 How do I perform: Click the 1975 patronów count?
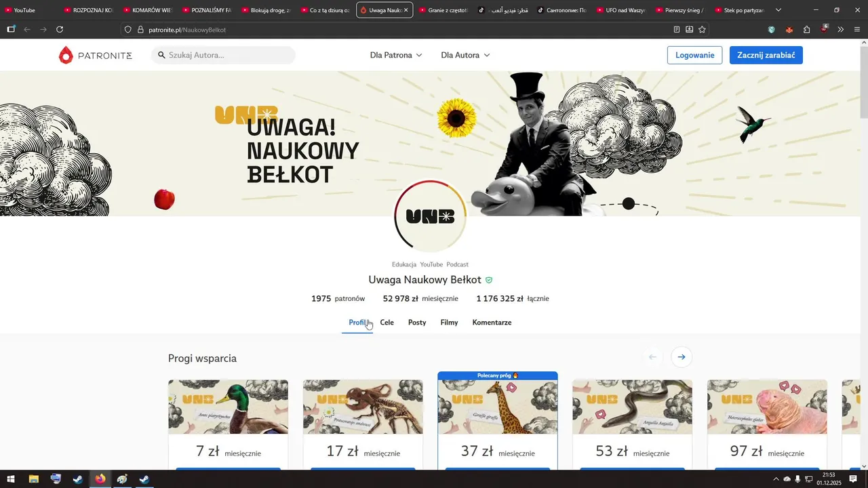[338, 299]
